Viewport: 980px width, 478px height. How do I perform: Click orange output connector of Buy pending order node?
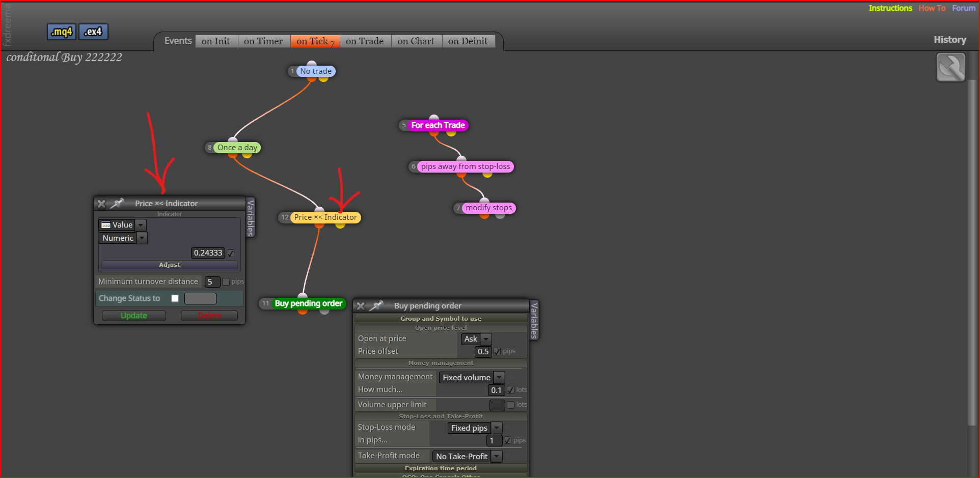pos(303,311)
